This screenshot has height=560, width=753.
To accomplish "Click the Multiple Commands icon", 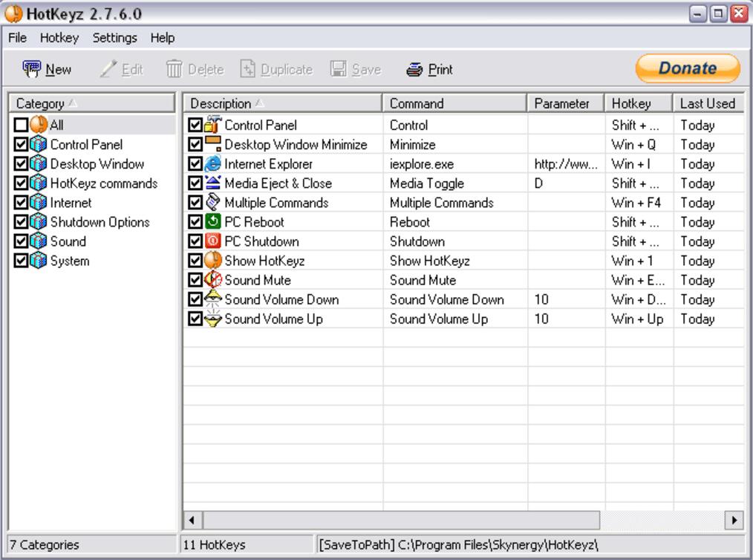I will 213,203.
